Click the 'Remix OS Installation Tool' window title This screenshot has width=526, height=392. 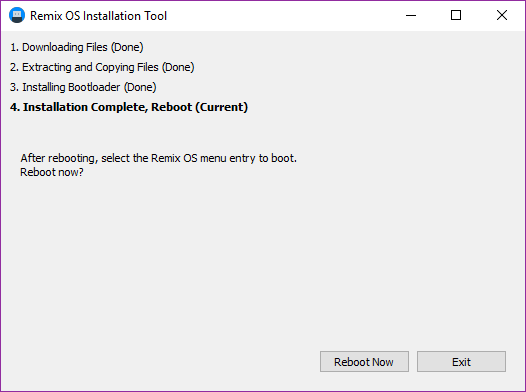tap(98, 16)
